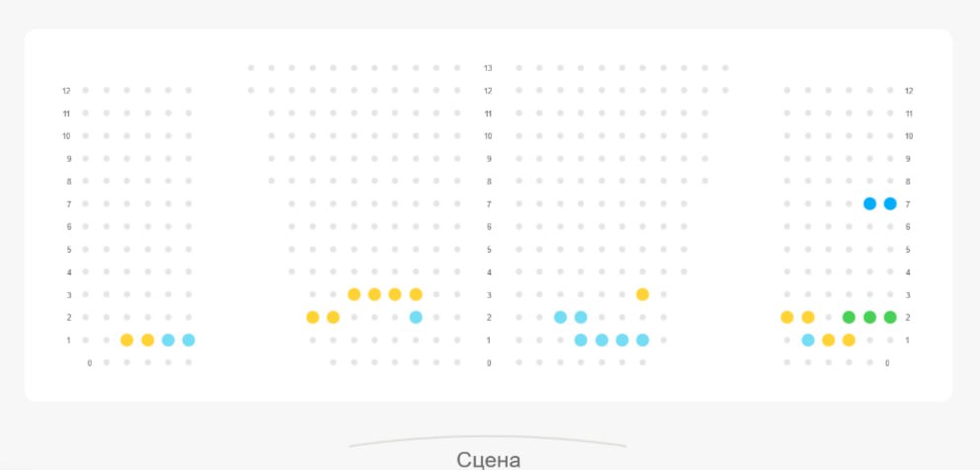Pick rightmost yellow seat, row 3 center-left block
Image resolution: width=980 pixels, height=470 pixels.
(416, 294)
